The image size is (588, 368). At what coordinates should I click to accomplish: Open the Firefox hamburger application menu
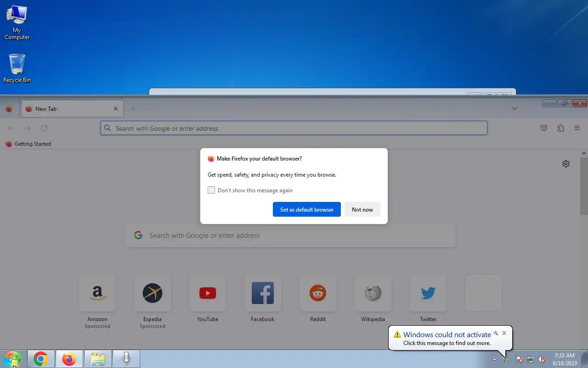point(577,128)
